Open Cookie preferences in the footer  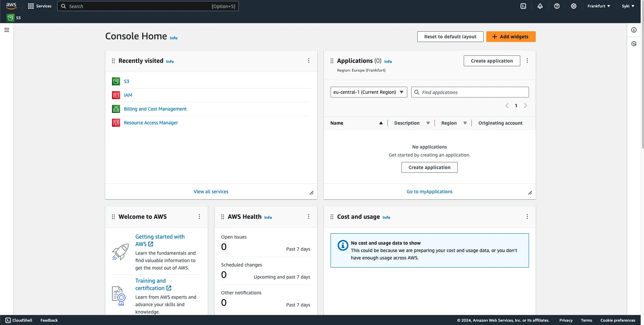tap(618, 320)
